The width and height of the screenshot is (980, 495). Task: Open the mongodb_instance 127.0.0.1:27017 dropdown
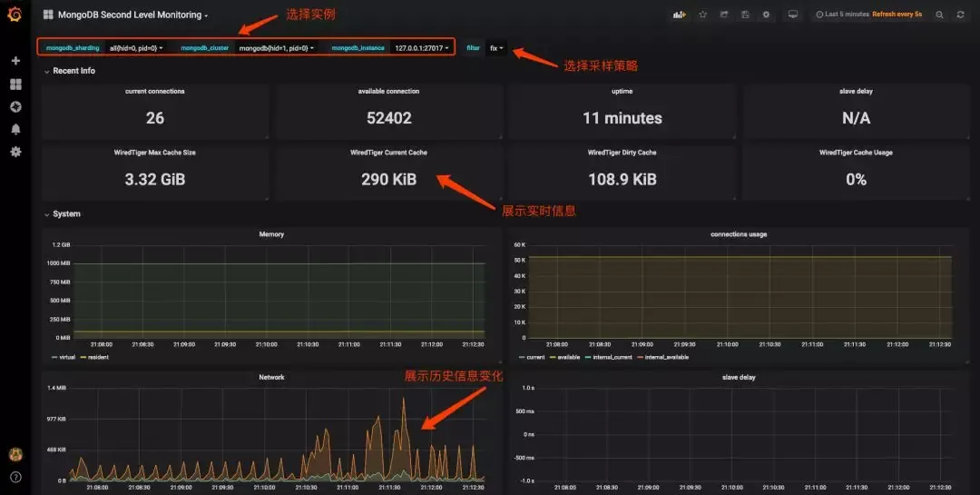(421, 47)
